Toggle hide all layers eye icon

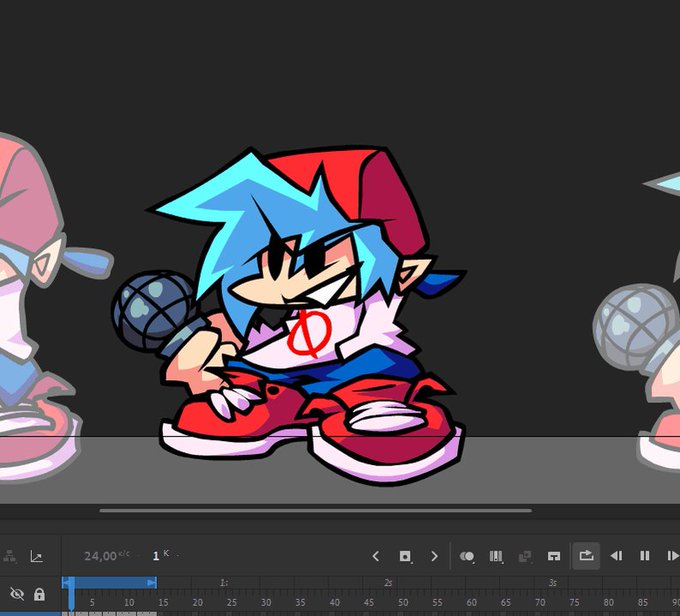[17, 593]
